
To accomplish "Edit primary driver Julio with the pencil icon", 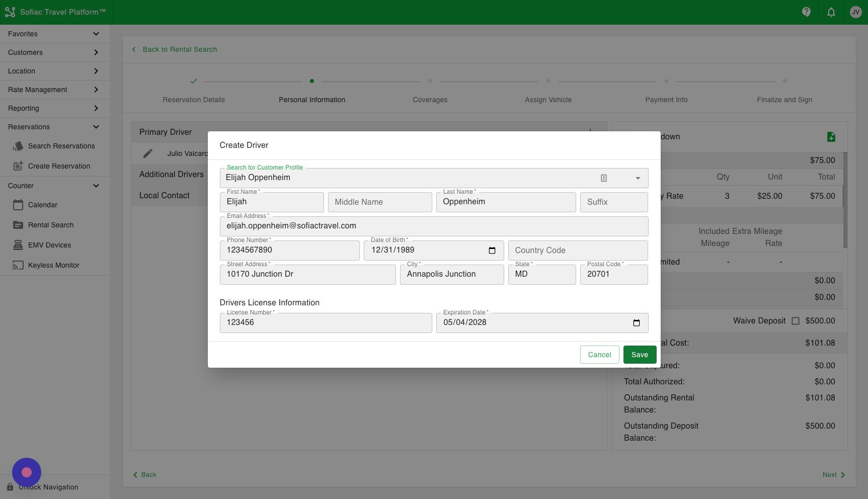I will click(x=148, y=153).
